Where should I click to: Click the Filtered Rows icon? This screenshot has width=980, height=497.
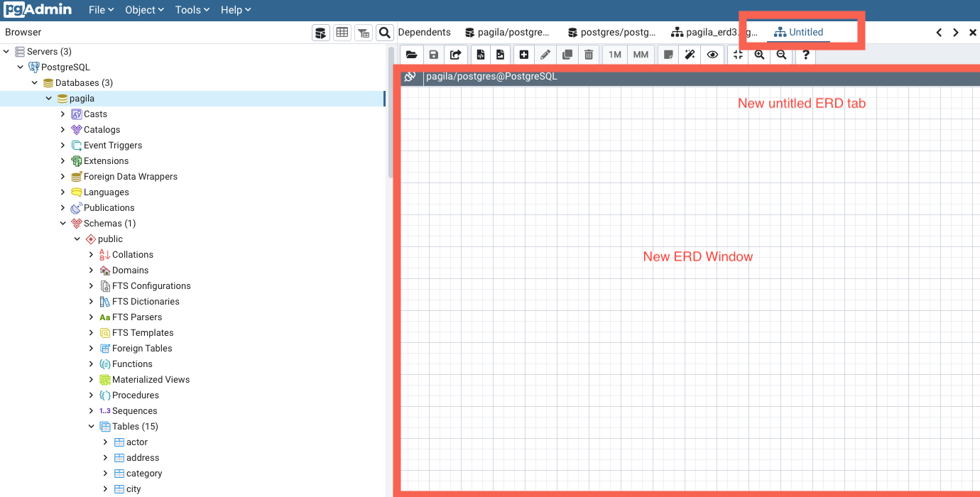[x=363, y=32]
